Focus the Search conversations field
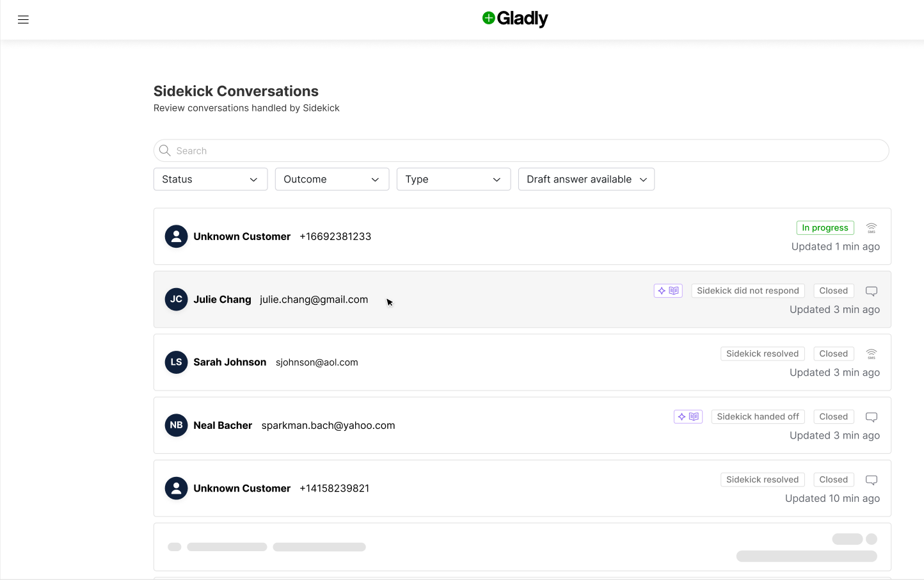This screenshot has width=924, height=580. pyautogui.click(x=522, y=150)
